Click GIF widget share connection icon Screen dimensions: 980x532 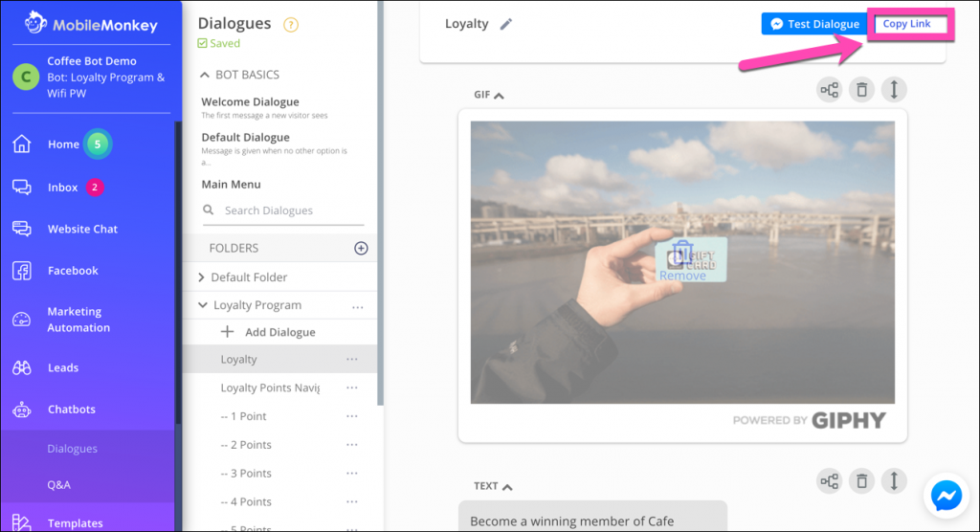tap(830, 90)
